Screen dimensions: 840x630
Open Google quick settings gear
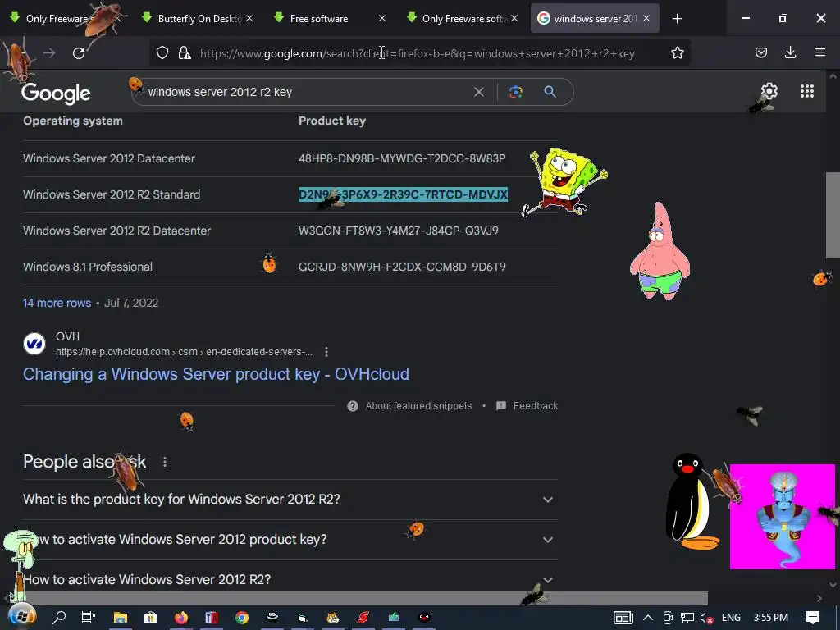click(769, 91)
